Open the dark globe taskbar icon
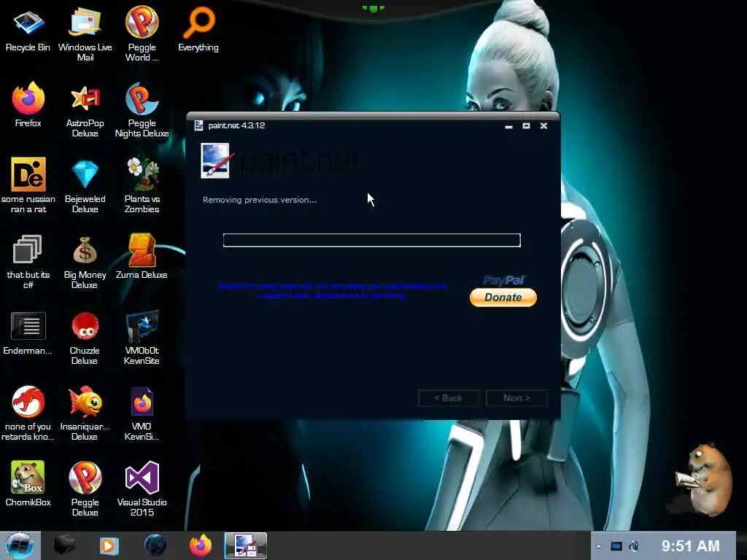747x560 pixels. coord(155,545)
